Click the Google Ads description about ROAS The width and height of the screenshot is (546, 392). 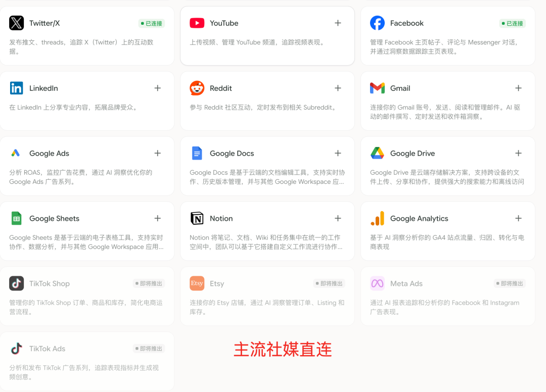(81, 177)
